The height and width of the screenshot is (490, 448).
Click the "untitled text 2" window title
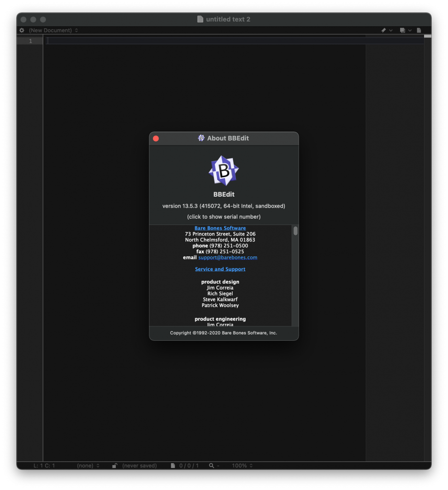coord(228,19)
